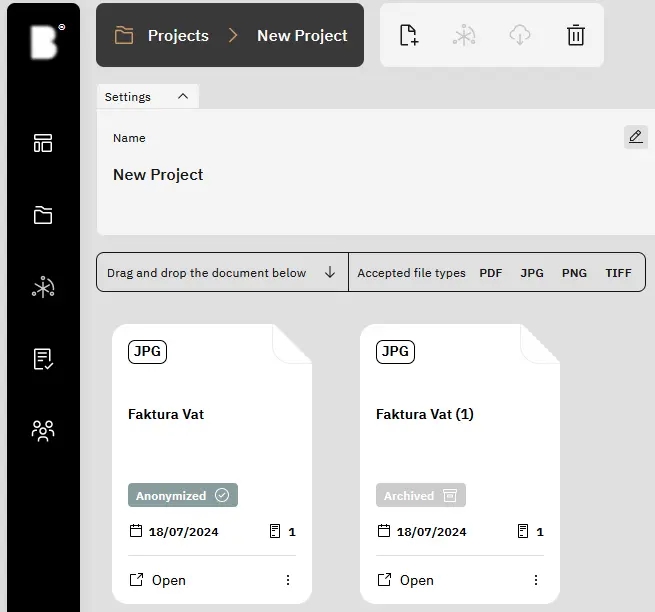Open the document checklist icon in sidebar
655x612 pixels.
(x=43, y=359)
